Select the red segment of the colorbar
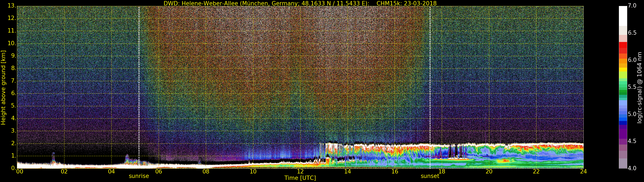 623,47
